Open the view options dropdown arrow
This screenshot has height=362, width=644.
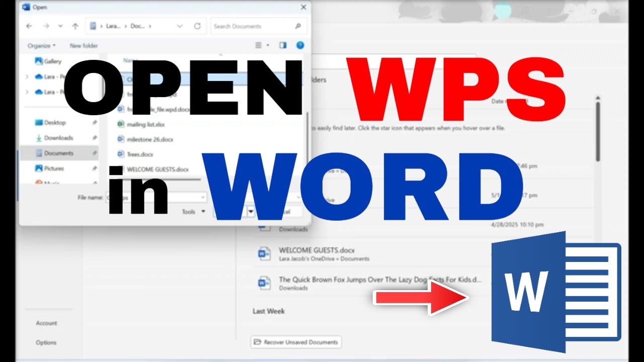coord(268,45)
